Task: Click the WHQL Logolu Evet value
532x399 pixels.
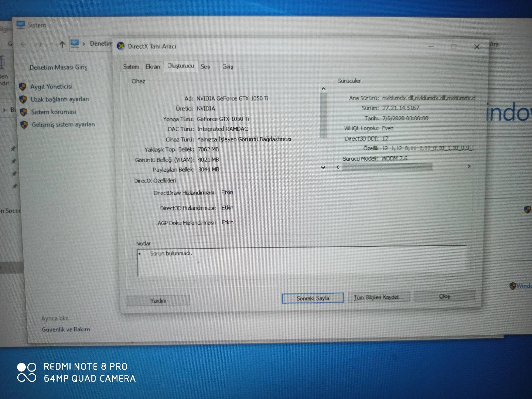Action: 388,128
